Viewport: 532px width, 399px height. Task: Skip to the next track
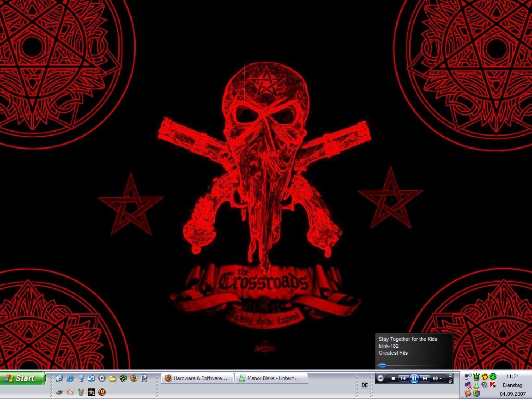425,378
